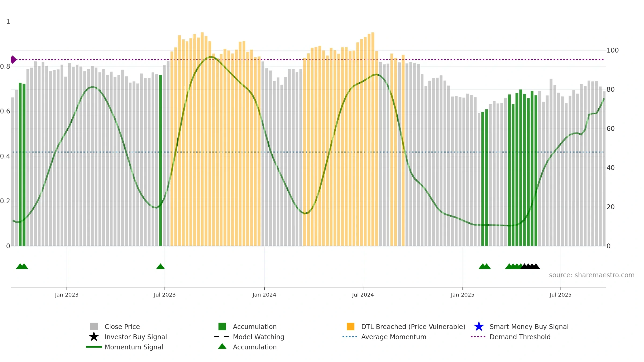644x362 pixels.
Task: Click the green Accumulation triangle legend icon
Action: click(222, 346)
